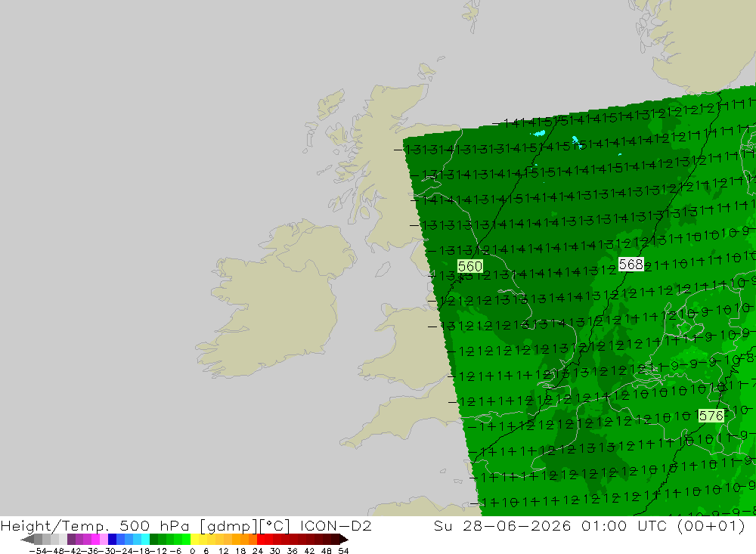
Task: Click the 560 height contour label
Action: click(470, 266)
